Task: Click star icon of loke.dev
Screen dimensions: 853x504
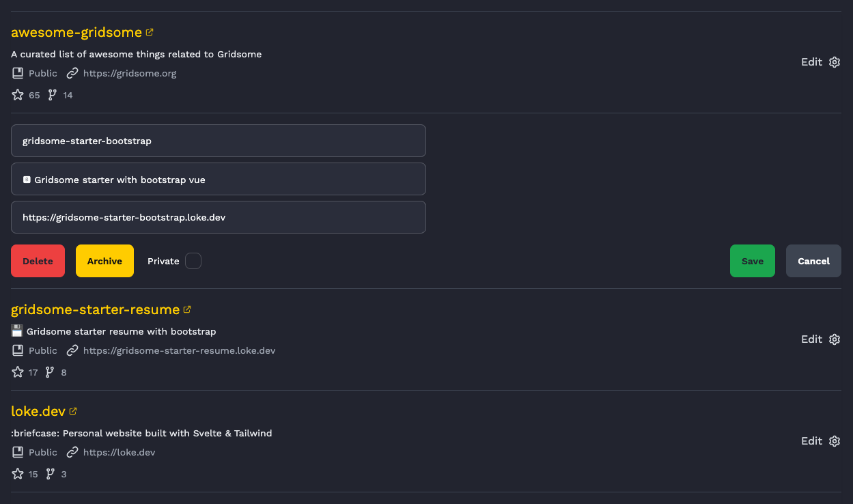Action: click(18, 474)
